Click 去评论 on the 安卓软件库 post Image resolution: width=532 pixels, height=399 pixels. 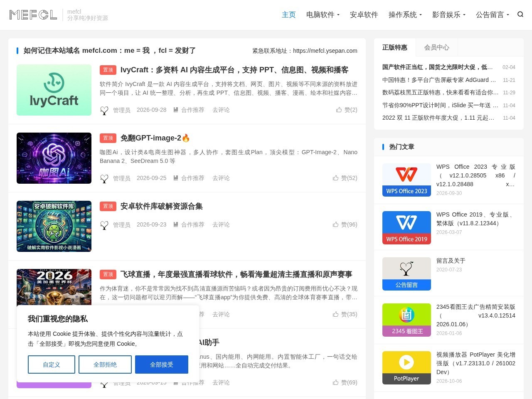[x=221, y=224]
